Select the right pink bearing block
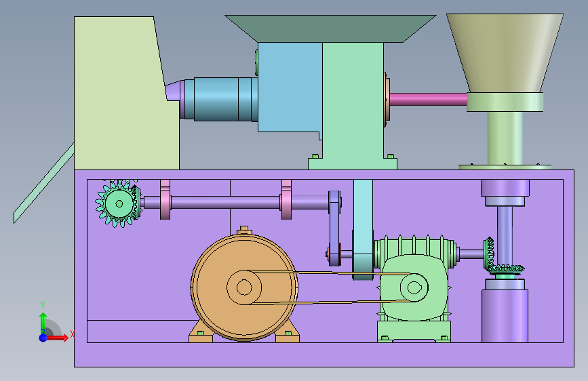 pyautogui.click(x=286, y=199)
